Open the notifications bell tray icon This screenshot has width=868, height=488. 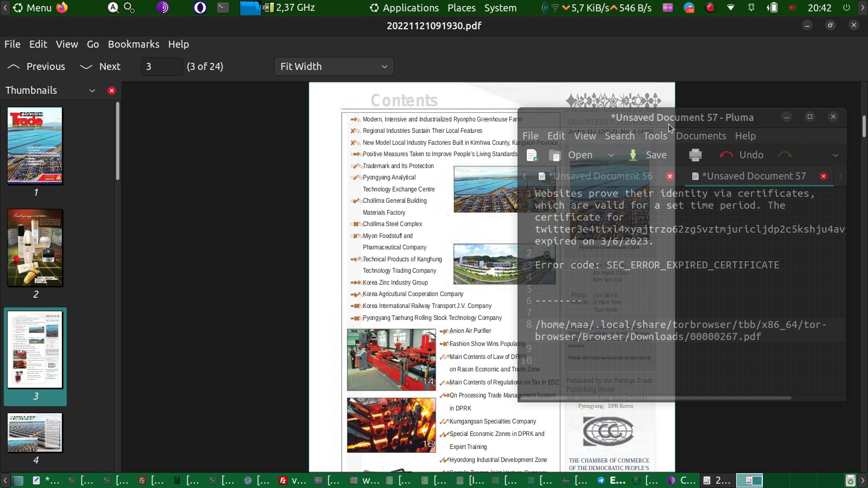751,8
